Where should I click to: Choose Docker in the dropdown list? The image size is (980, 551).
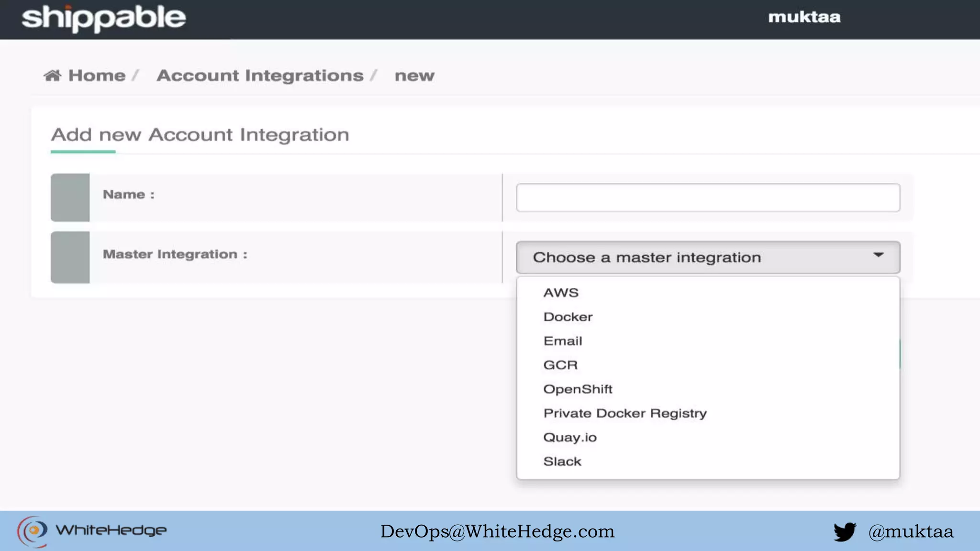click(x=568, y=317)
